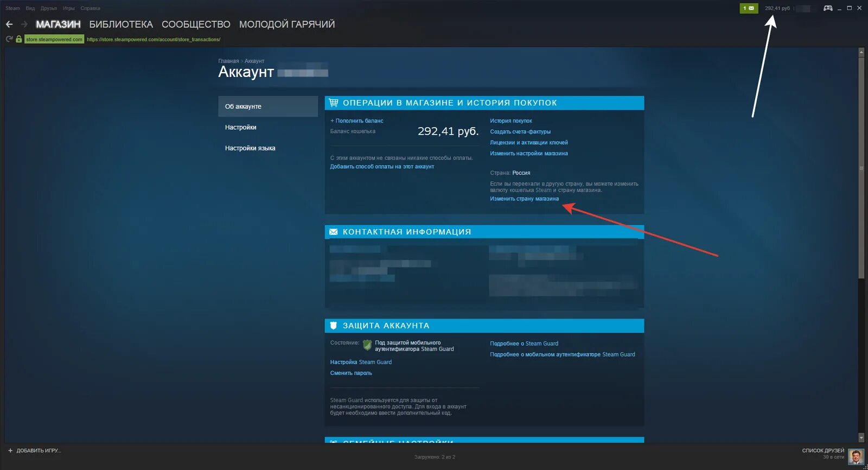Open the Игры menu
The height and width of the screenshot is (470, 868).
pyautogui.click(x=69, y=8)
